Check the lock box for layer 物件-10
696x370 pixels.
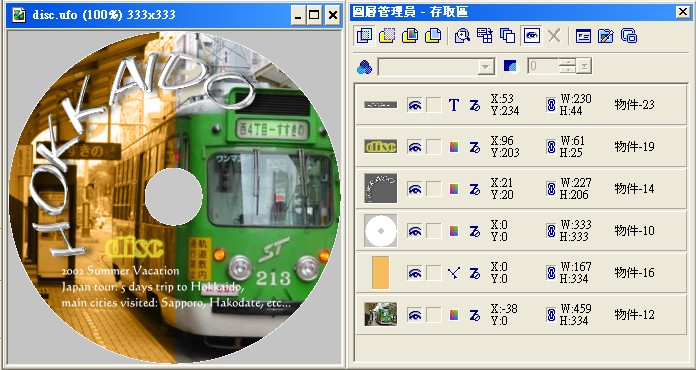tap(434, 231)
